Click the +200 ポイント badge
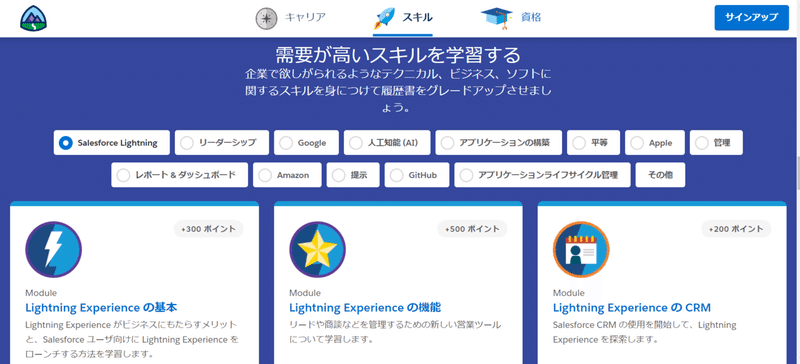Screen dimensions: 800x364 click(736, 229)
